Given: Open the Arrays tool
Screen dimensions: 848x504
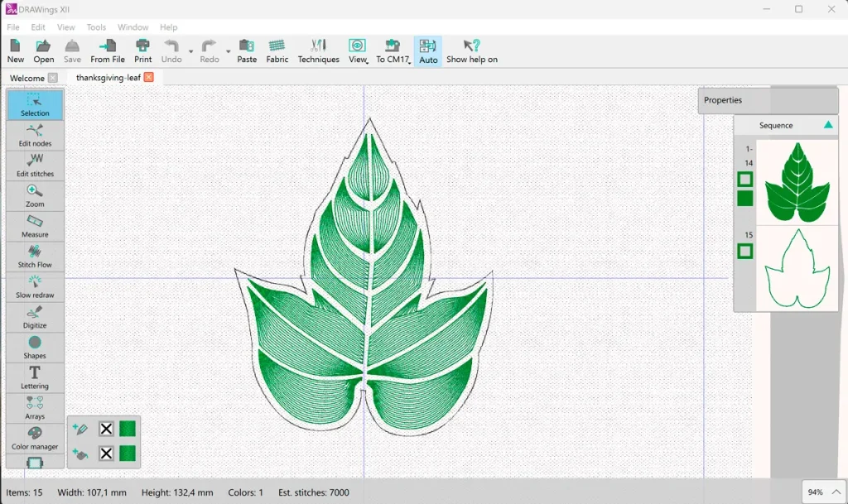Looking at the screenshot, I should [35, 407].
